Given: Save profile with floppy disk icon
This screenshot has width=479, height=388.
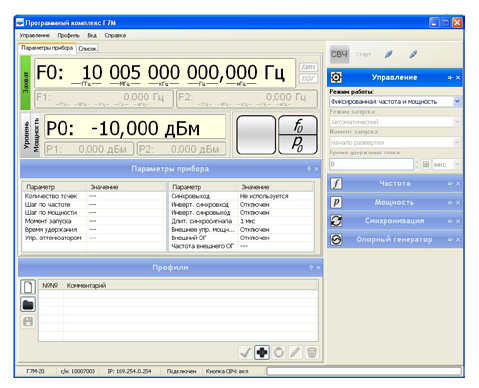Looking at the screenshot, I should (28, 322).
